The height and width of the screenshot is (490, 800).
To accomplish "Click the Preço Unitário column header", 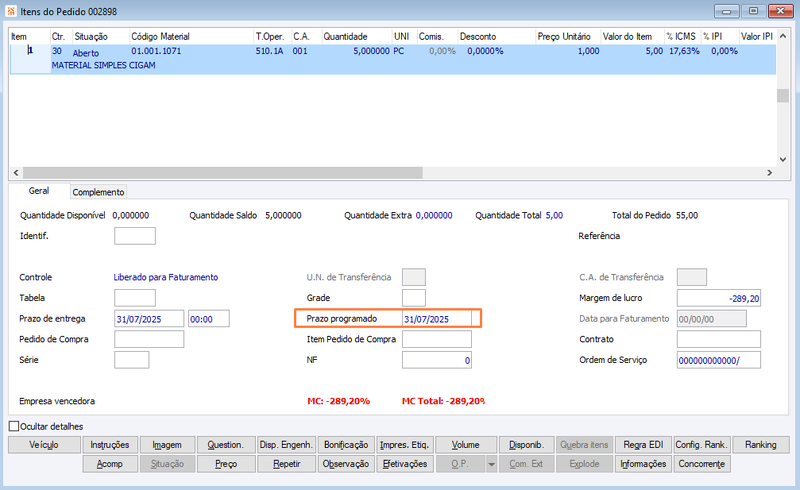I will [x=567, y=36].
